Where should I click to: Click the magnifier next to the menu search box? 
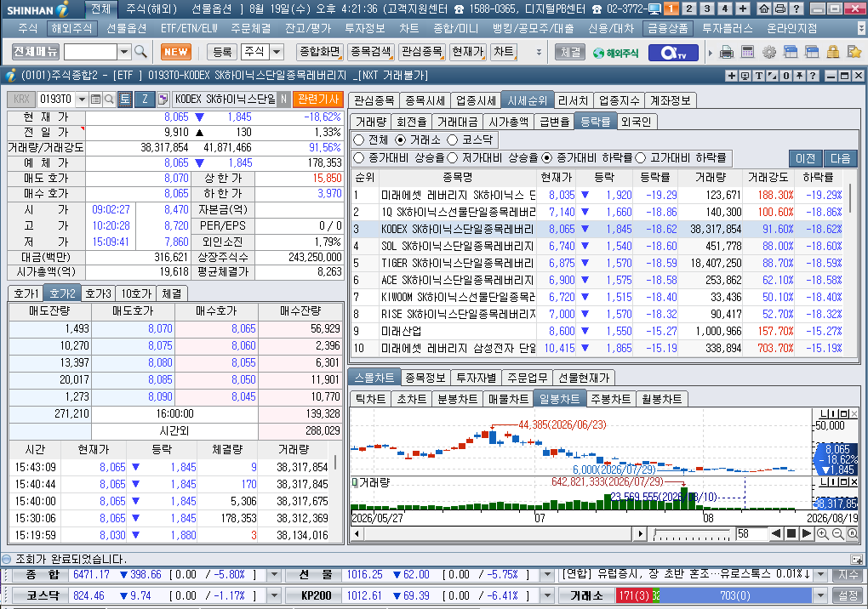pos(140,52)
